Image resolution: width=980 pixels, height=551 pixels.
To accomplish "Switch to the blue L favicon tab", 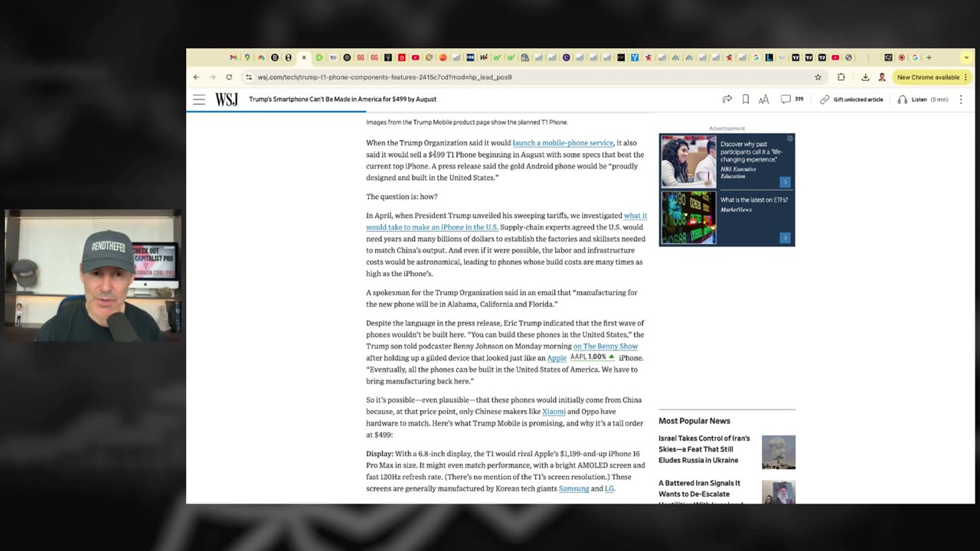I will [769, 57].
